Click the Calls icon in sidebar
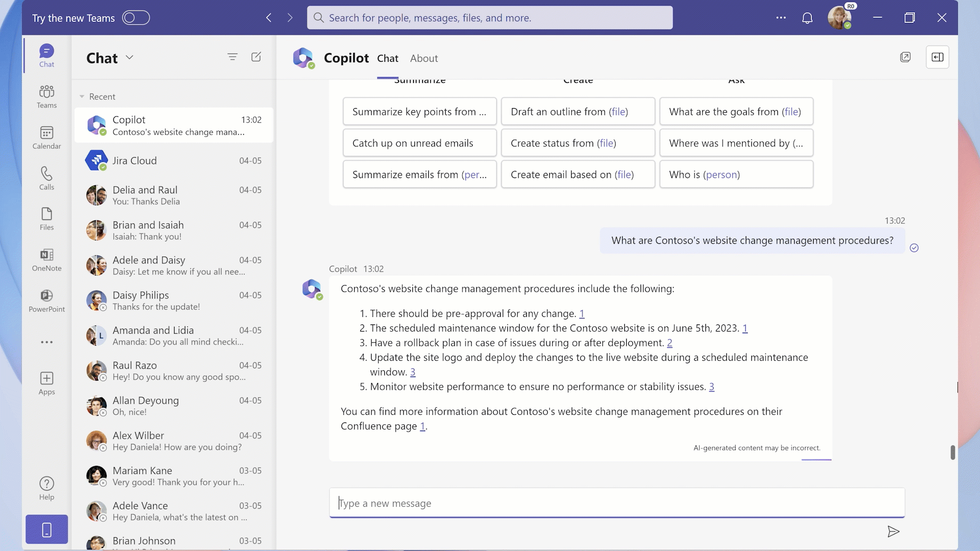The image size is (980, 551). [46, 178]
